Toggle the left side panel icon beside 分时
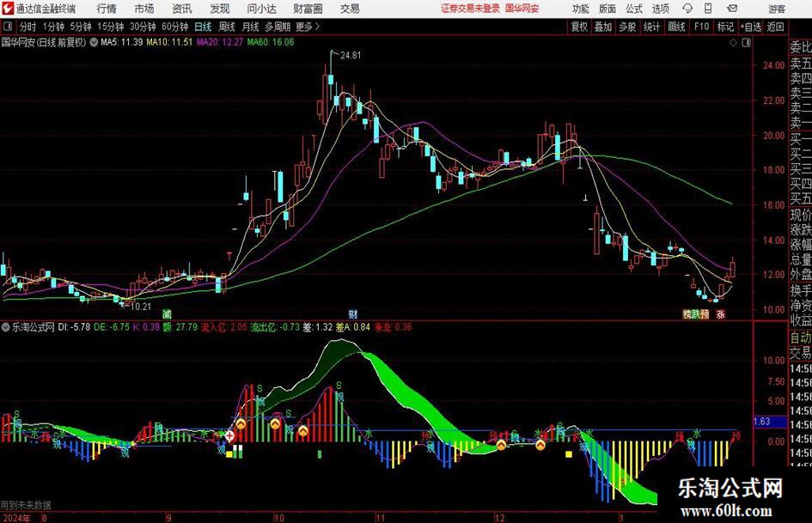This screenshot has width=812, height=523. pyautogui.click(x=7, y=27)
